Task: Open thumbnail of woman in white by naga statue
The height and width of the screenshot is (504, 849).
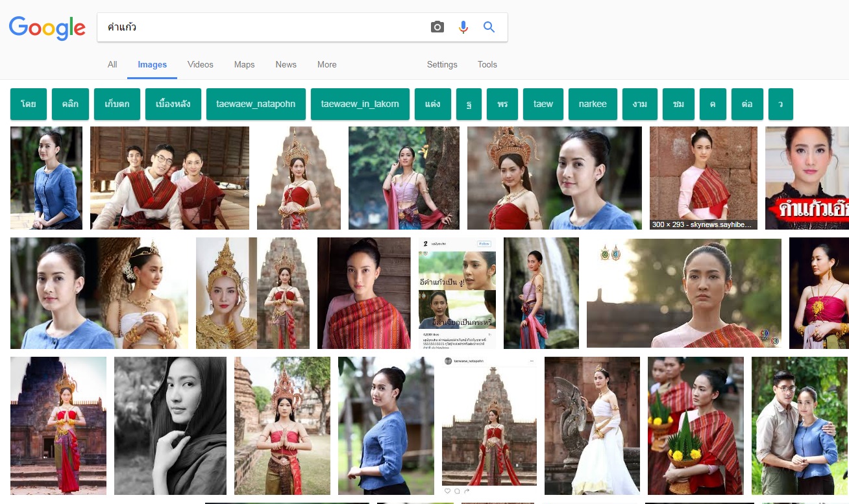Action: click(592, 426)
